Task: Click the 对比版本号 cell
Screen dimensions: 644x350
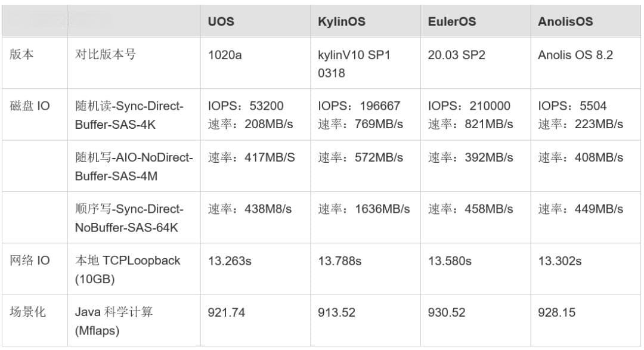Action: (134, 63)
